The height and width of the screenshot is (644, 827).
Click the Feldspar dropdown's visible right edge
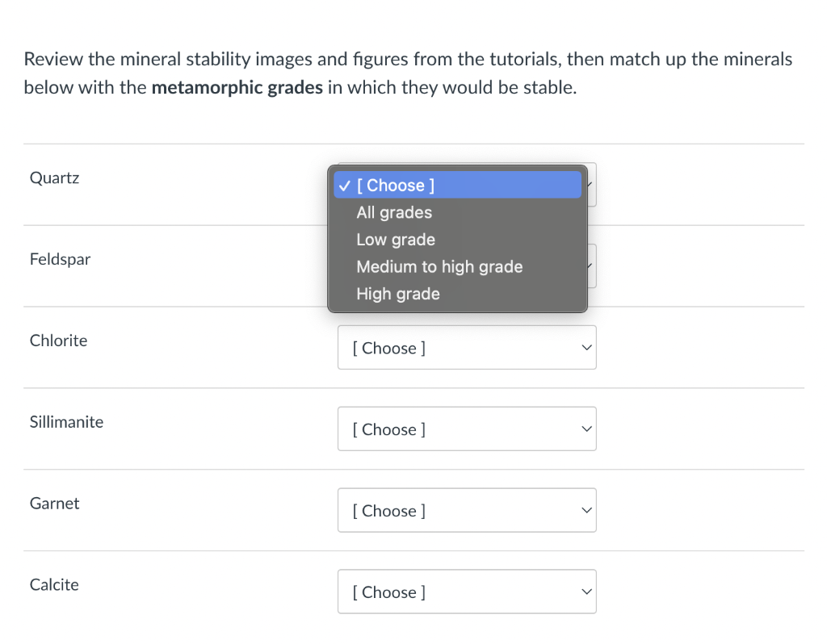[592, 266]
